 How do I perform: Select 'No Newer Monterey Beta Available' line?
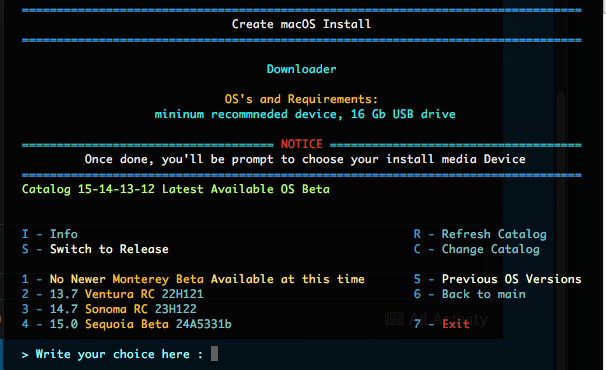[x=193, y=279]
